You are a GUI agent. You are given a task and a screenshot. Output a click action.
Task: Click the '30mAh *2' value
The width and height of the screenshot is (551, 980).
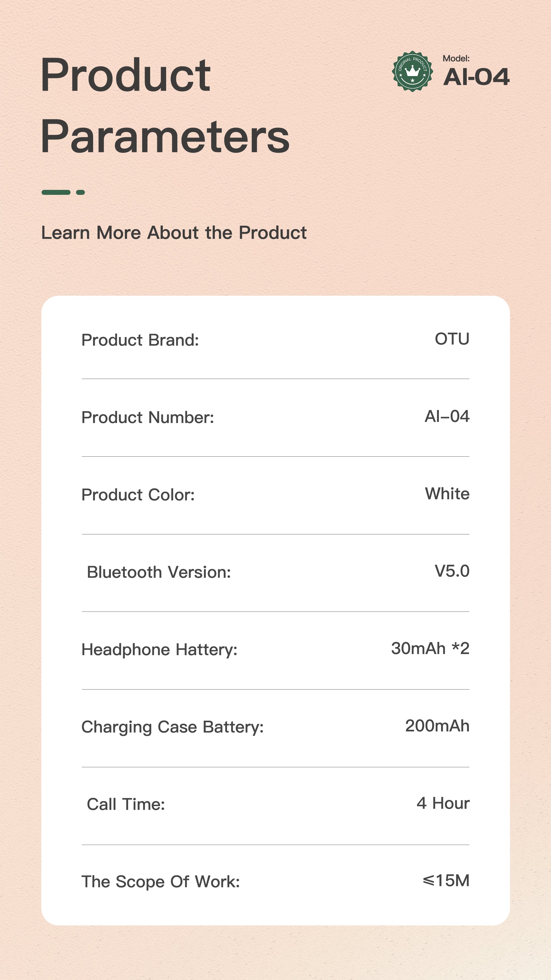(x=430, y=649)
